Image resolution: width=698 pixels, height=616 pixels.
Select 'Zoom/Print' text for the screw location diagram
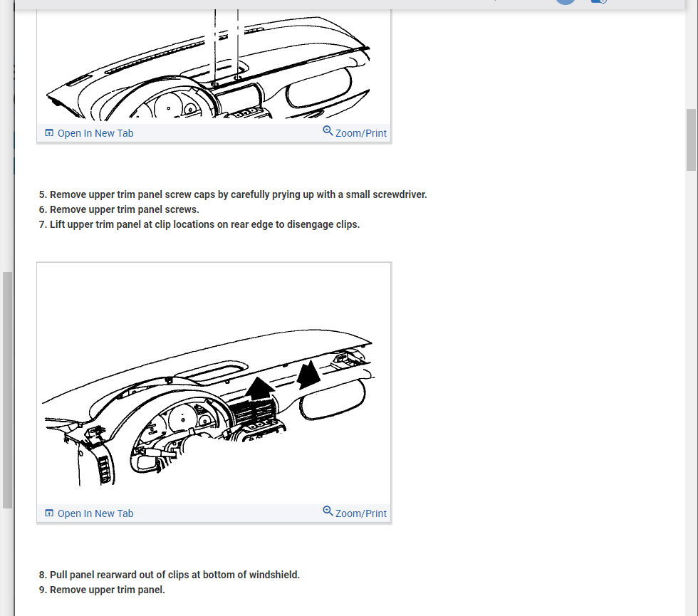(361, 133)
